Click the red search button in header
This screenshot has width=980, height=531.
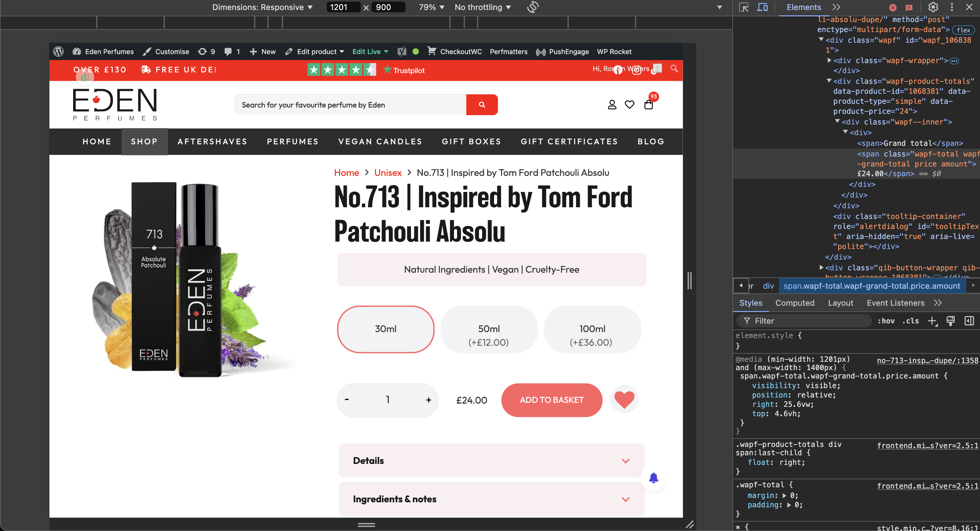click(x=482, y=104)
